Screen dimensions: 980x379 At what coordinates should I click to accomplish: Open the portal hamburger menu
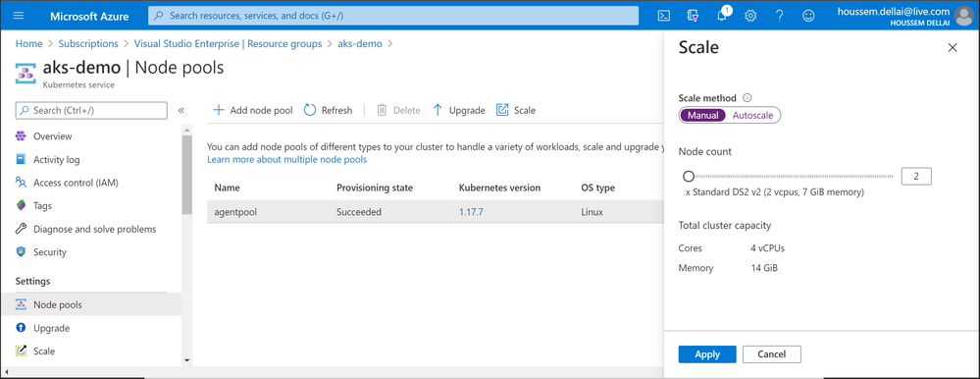pos(18,16)
